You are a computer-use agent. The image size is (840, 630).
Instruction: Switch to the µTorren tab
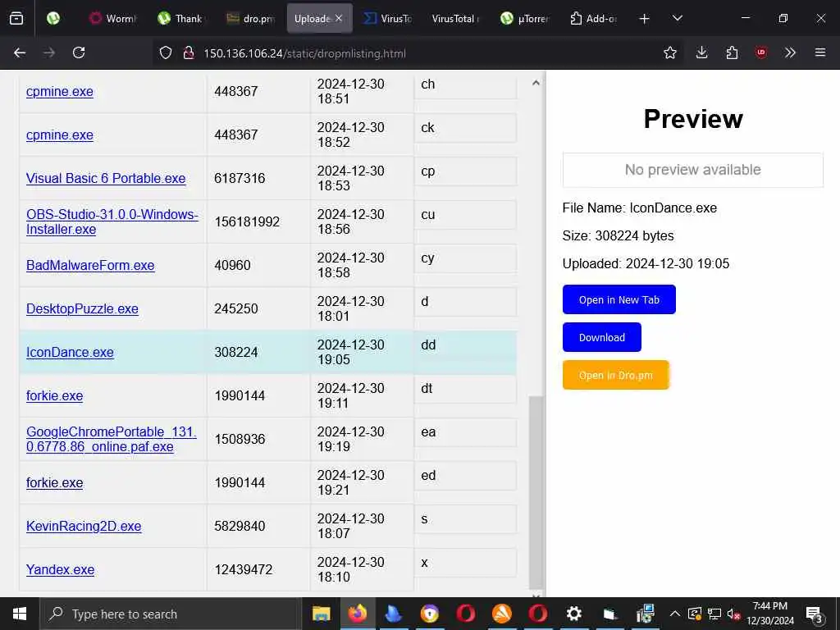524,18
